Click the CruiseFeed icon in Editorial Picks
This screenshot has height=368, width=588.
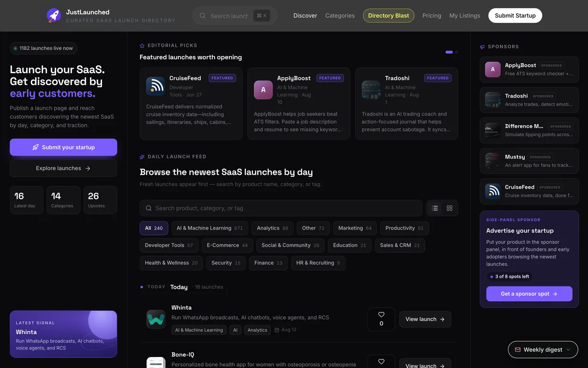156,86
